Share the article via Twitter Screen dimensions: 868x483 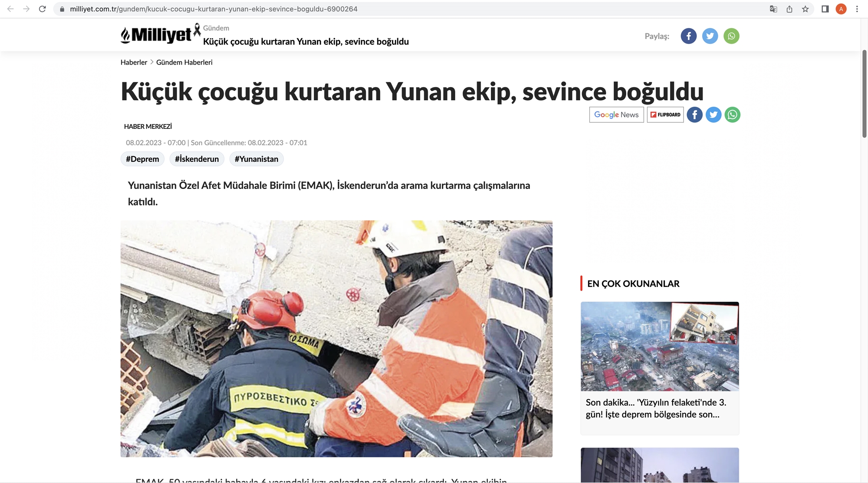tap(713, 114)
